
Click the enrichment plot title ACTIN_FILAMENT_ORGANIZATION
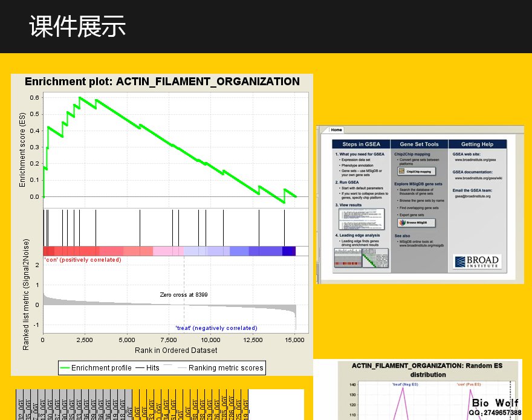coord(162,82)
